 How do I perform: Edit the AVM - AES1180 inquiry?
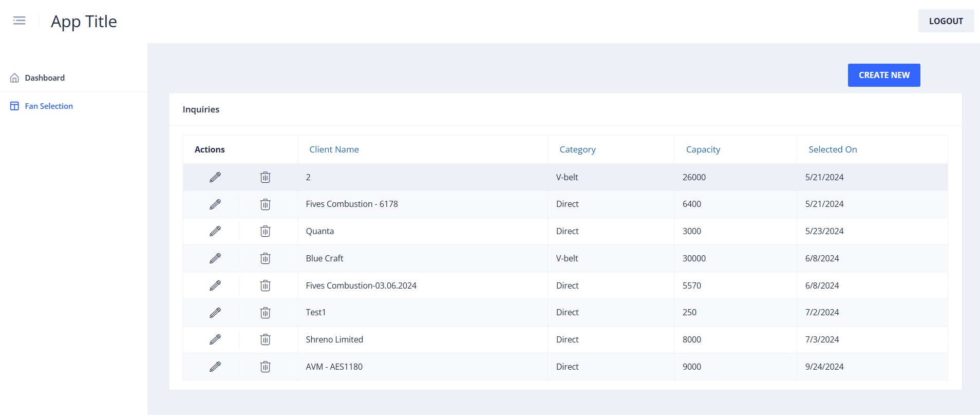(215, 367)
